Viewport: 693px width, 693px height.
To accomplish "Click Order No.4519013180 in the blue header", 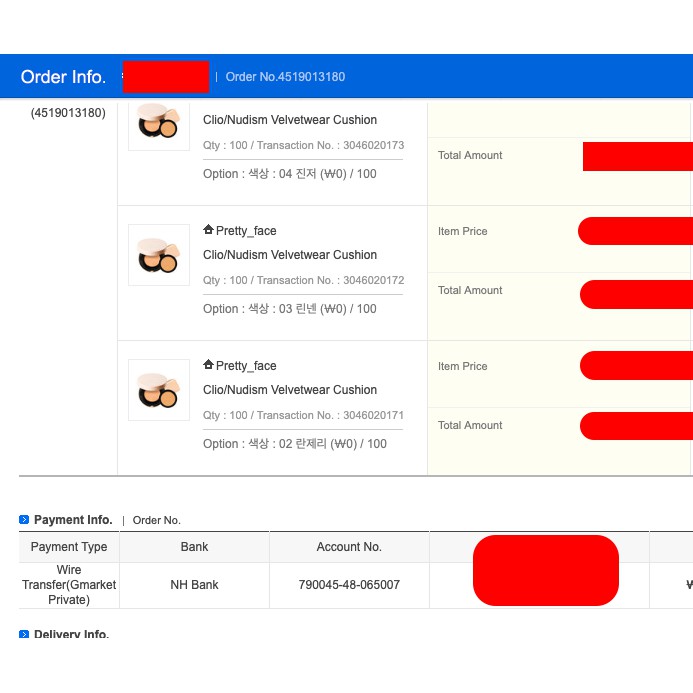I will [x=285, y=77].
